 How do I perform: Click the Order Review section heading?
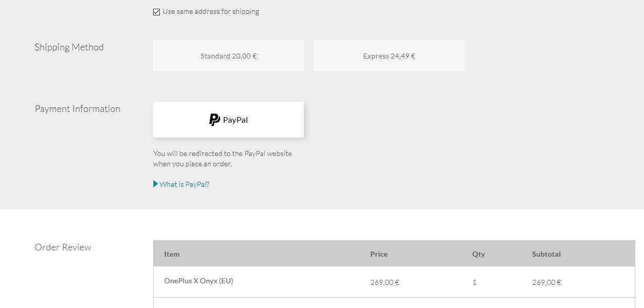[x=63, y=247]
